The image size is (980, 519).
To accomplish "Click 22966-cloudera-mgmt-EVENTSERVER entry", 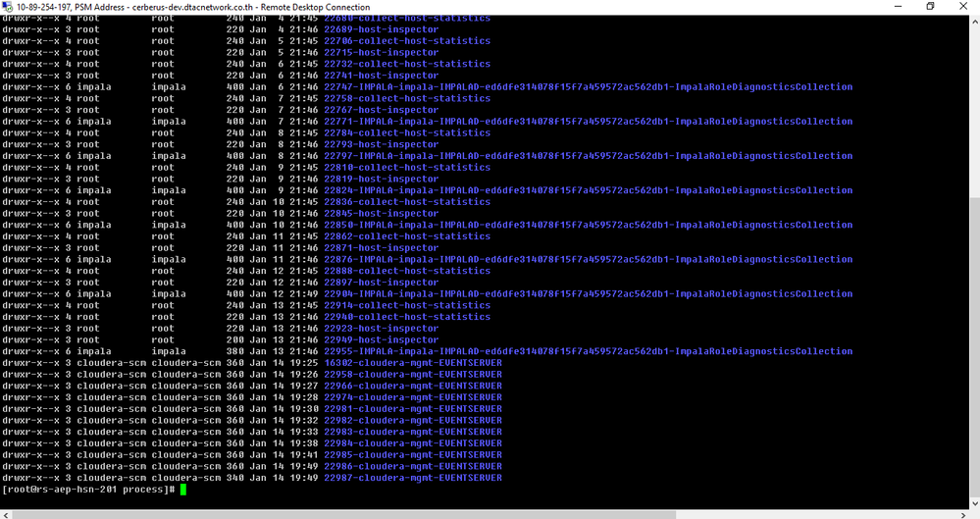I will (412, 386).
